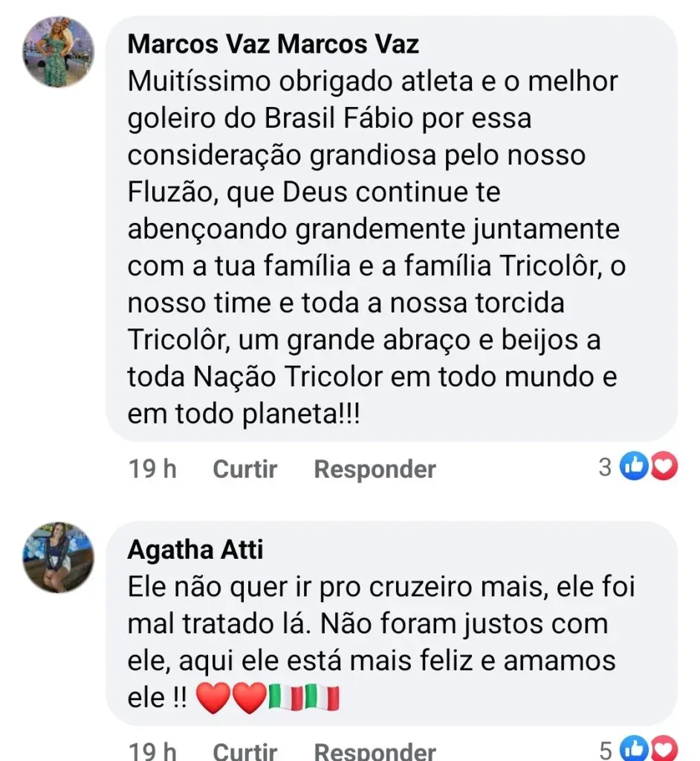700x761 pixels.
Task: Click the red Love reaction icon under Marcos Vaz's comment
Action: [x=664, y=467]
